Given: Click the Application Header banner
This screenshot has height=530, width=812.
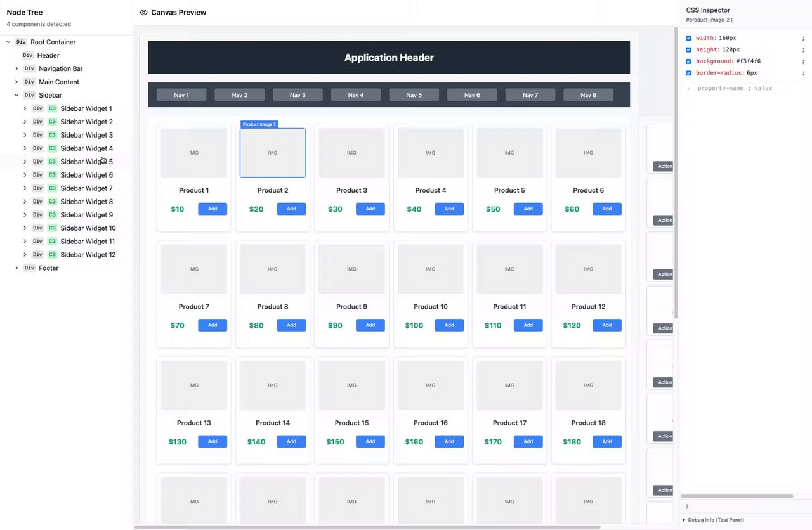Looking at the screenshot, I should 389,58.
